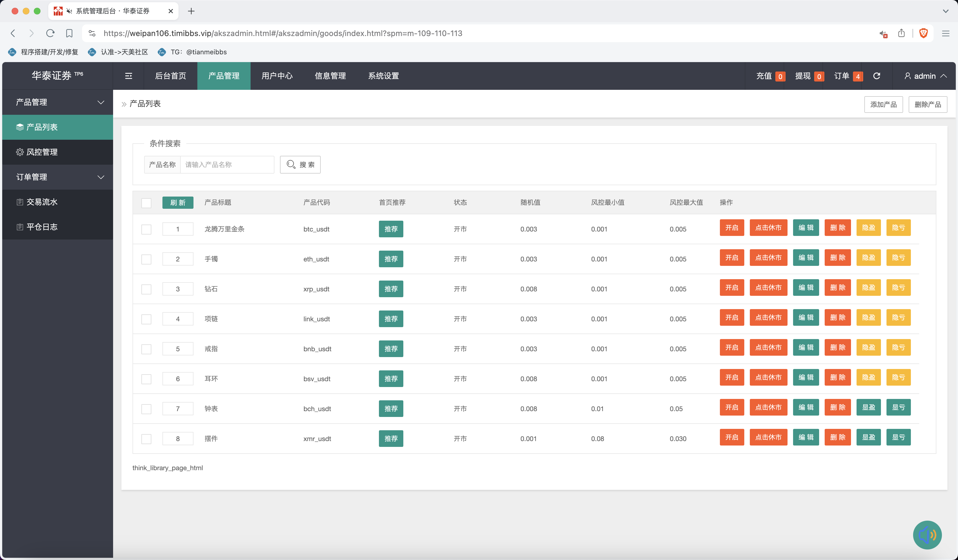The height and width of the screenshot is (560, 958).
Task: Click the sound speaker floating button
Action: coord(927,535)
